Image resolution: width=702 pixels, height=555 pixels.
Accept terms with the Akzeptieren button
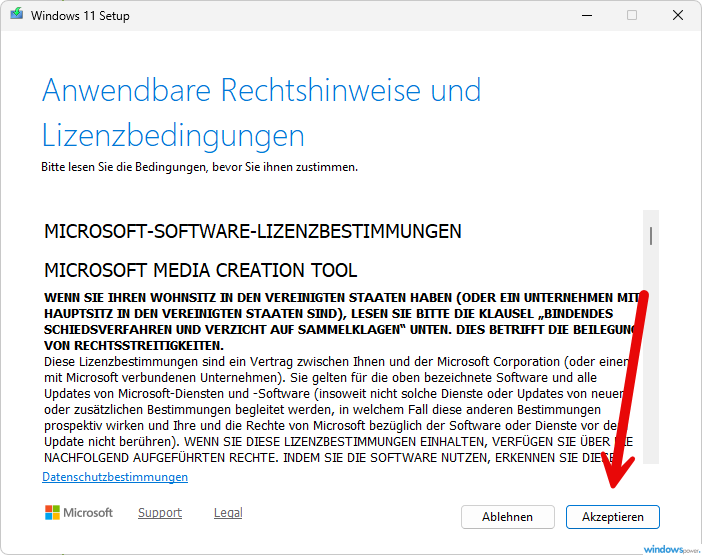tap(612, 517)
